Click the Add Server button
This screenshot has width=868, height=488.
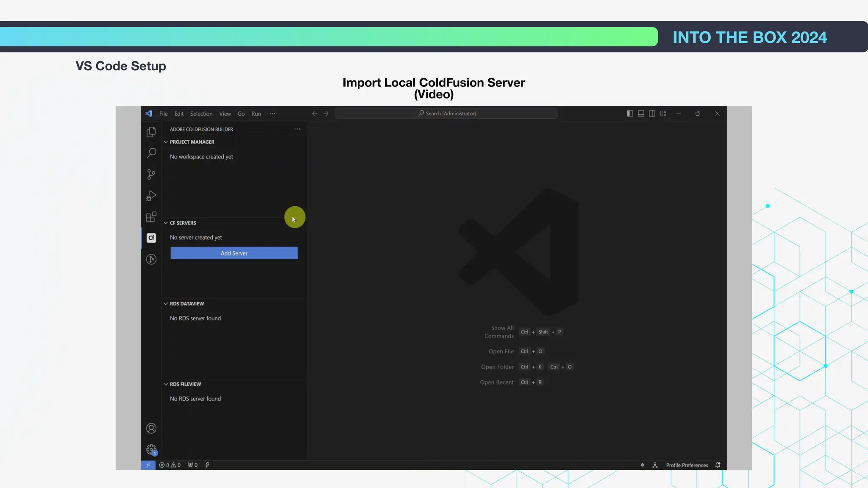(234, 253)
